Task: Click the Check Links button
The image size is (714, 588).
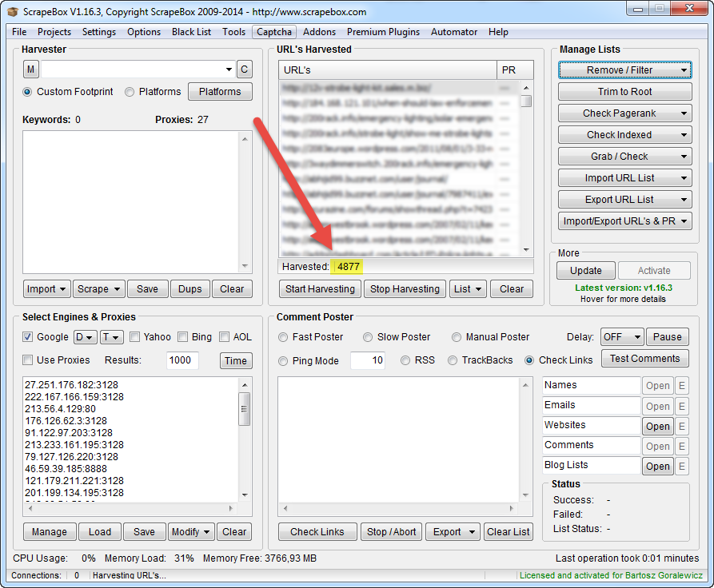Action: tap(317, 532)
